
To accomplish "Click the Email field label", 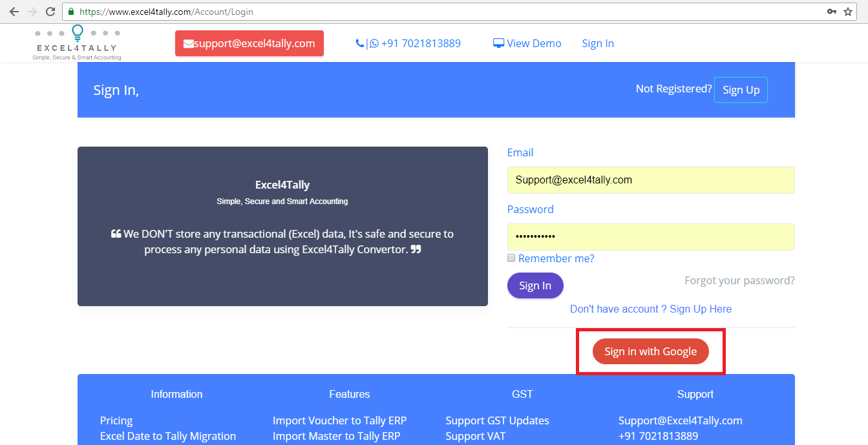I will pos(520,152).
